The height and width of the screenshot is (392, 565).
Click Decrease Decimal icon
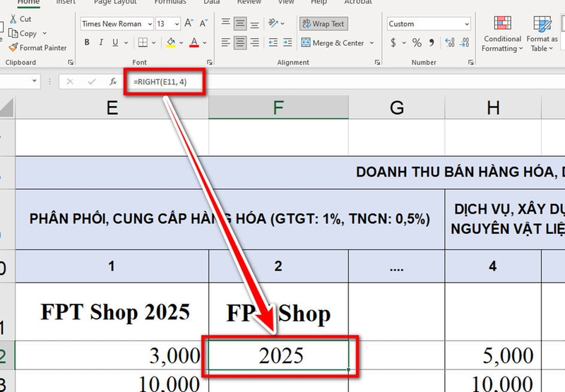[x=464, y=42]
